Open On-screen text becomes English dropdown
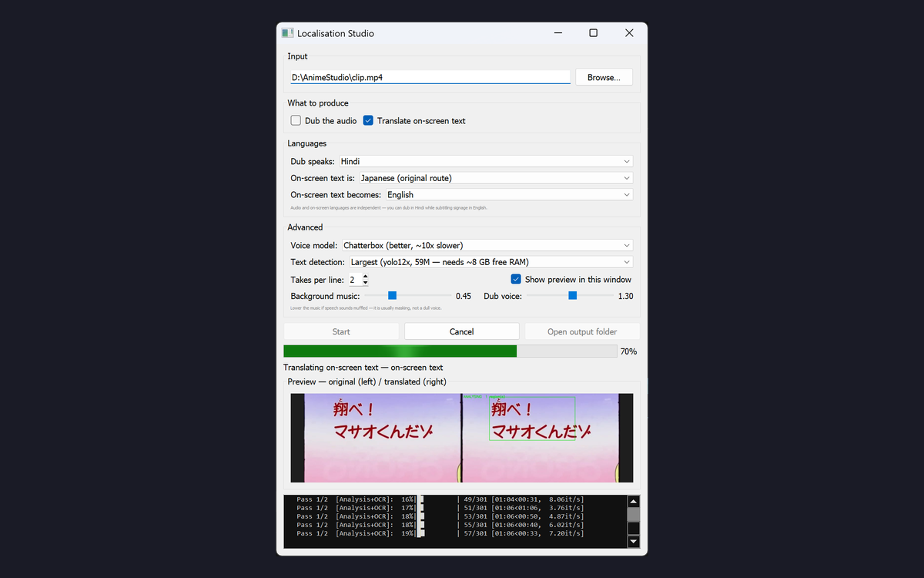Image resolution: width=924 pixels, height=578 pixels. pyautogui.click(x=509, y=195)
